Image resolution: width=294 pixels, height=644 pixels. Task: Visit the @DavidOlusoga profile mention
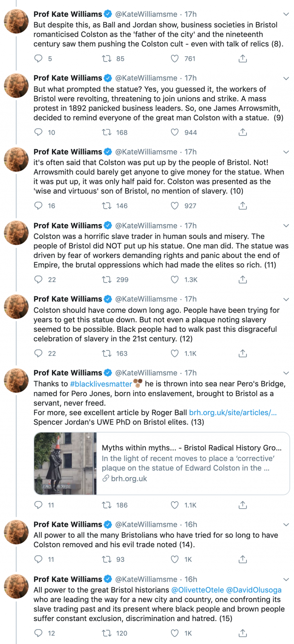(253, 590)
